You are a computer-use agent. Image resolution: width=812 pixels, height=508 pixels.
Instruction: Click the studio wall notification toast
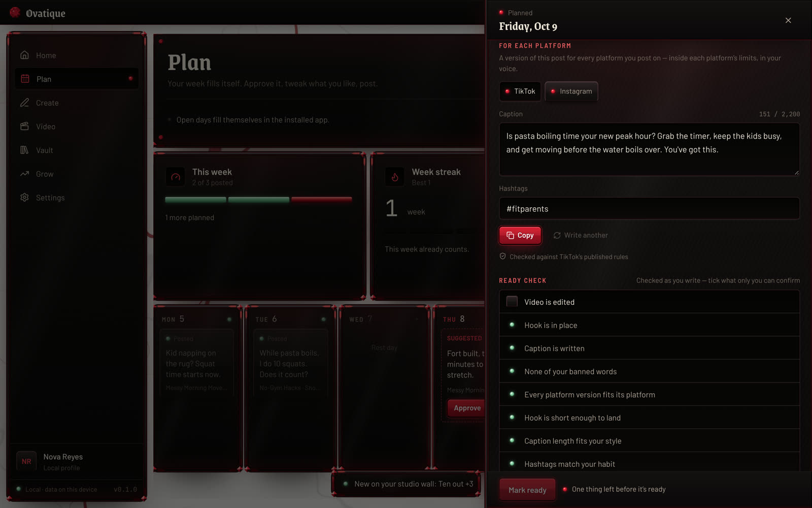pyautogui.click(x=407, y=484)
